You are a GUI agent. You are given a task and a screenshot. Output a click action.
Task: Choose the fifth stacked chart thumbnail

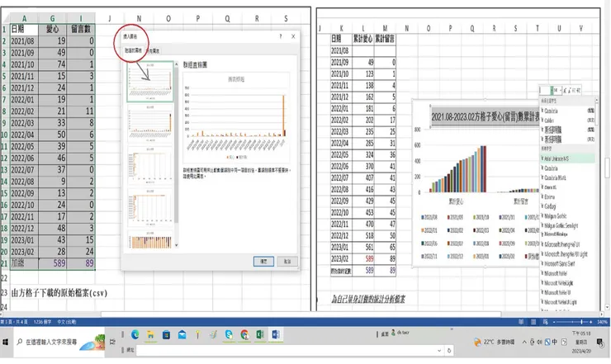[150, 240]
